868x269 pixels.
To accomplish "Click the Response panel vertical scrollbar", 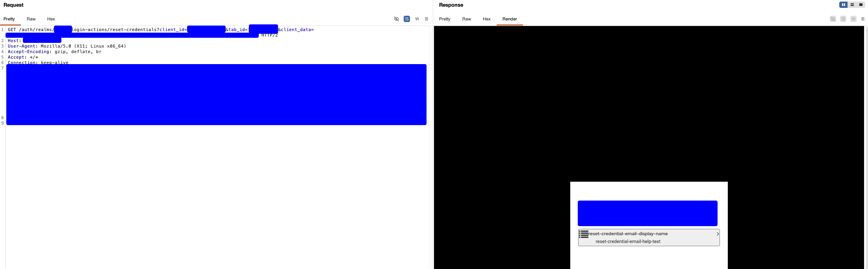I will pos(866,147).
